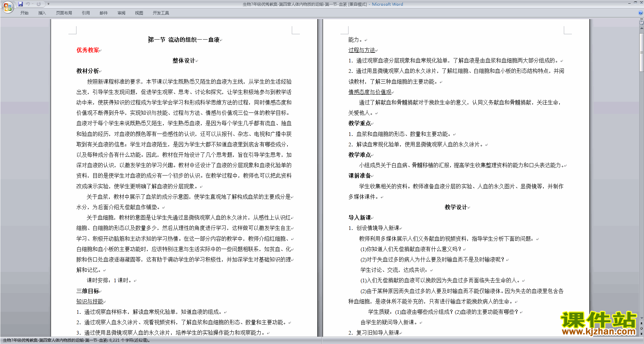Open Word Help with the question mark
This screenshot has width=644, height=344.
coord(641,13)
